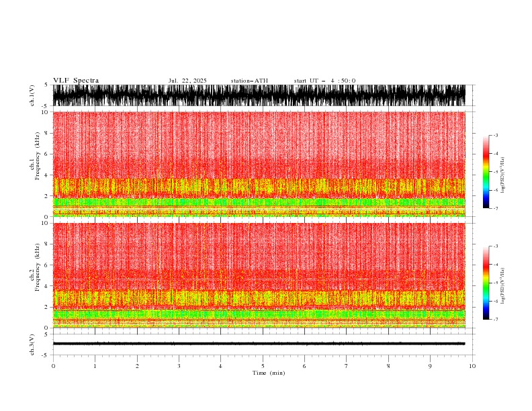532x411 pixels.
Task: Click the "-5" label on ch.1 colorbar
Action: (x=496, y=172)
